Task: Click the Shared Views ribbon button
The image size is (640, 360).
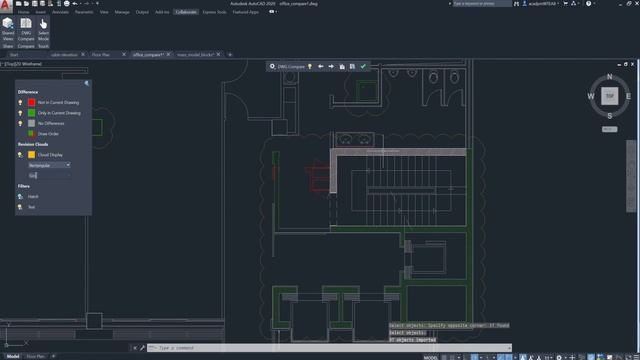Action: (x=8, y=29)
